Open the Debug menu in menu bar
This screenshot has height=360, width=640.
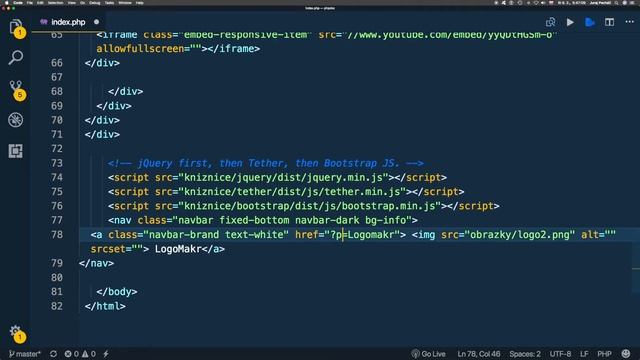pyautogui.click(x=95, y=3)
